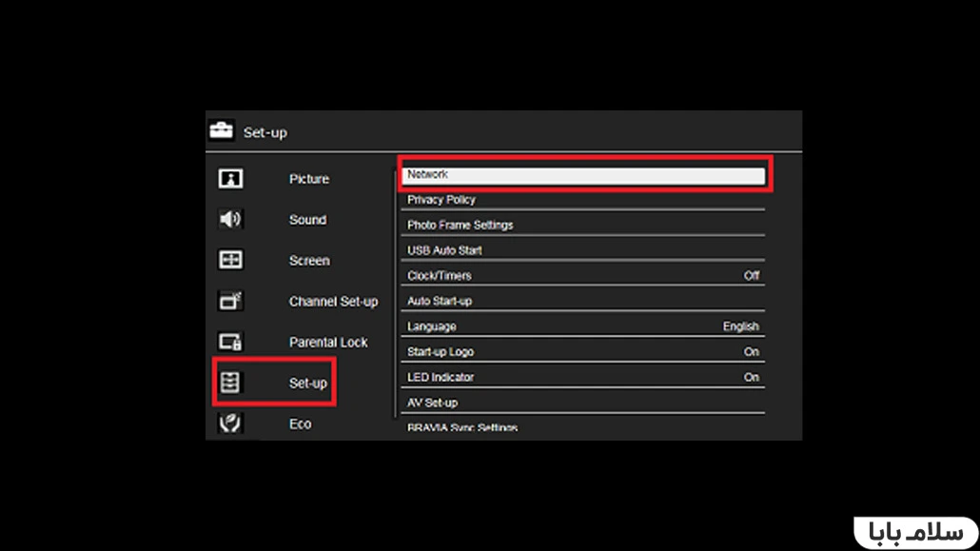Select the Parental Lock icon
Viewport: 980px width, 551px height.
pyautogui.click(x=230, y=343)
